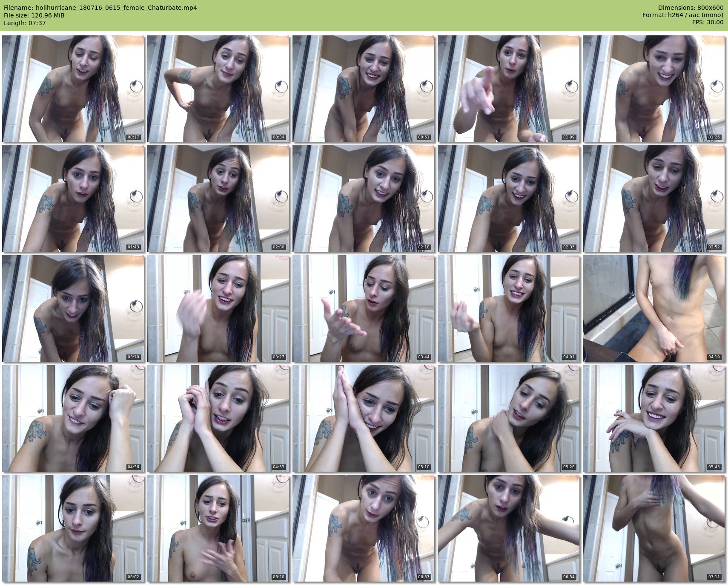This screenshot has width=728, height=585.
Task: Click the thumbnail marked 02:18
Action: click(x=364, y=199)
